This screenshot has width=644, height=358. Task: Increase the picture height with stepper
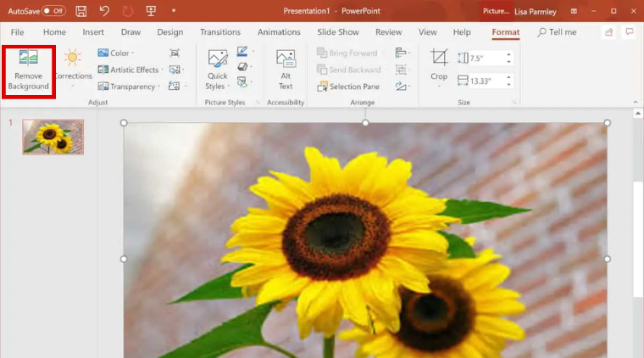[x=509, y=54]
